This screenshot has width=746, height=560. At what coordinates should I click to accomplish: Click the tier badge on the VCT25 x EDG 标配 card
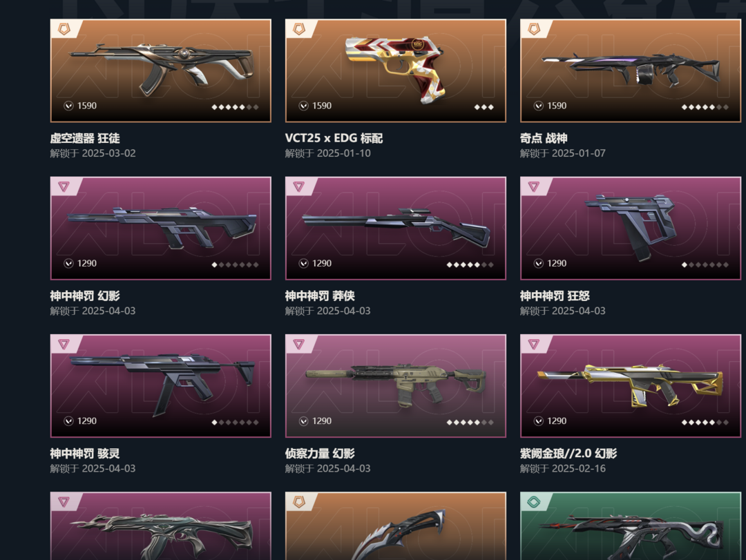pos(299,29)
